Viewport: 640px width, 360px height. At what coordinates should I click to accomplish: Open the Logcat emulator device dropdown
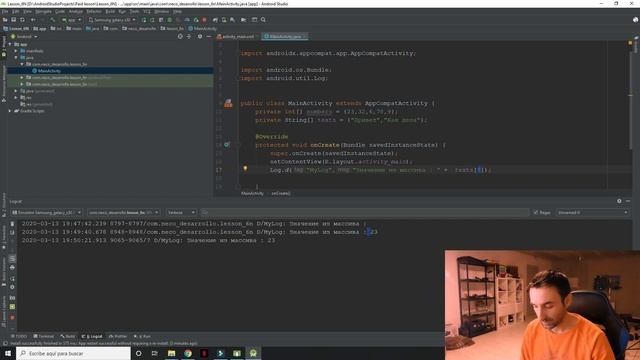46,212
